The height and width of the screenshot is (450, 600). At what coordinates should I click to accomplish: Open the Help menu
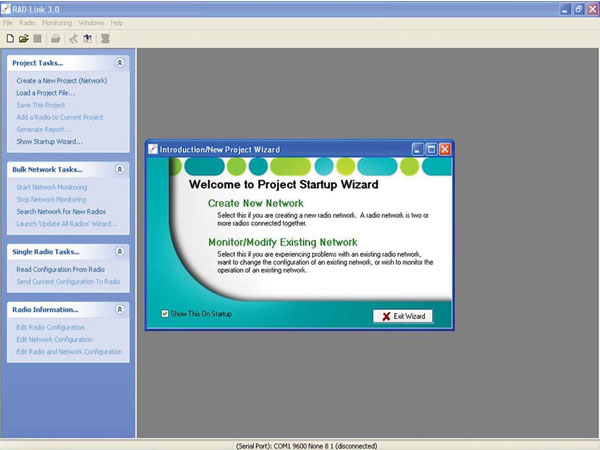[117, 23]
